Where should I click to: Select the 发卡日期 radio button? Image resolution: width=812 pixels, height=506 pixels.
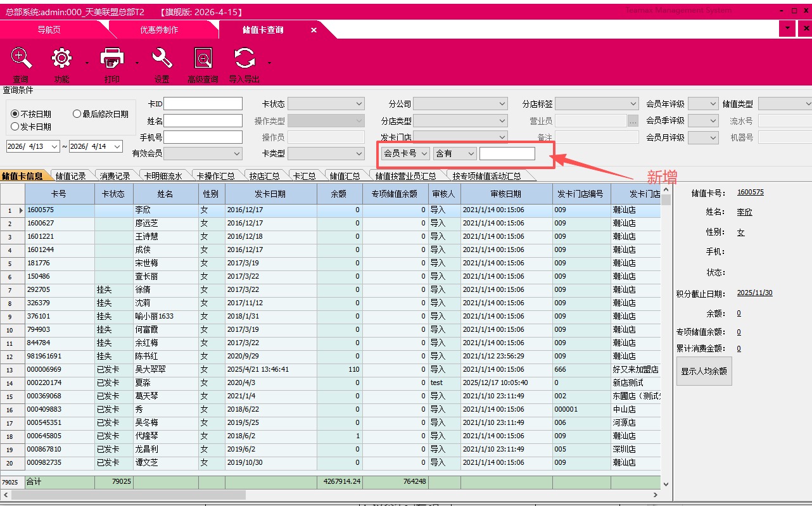pyautogui.click(x=15, y=127)
